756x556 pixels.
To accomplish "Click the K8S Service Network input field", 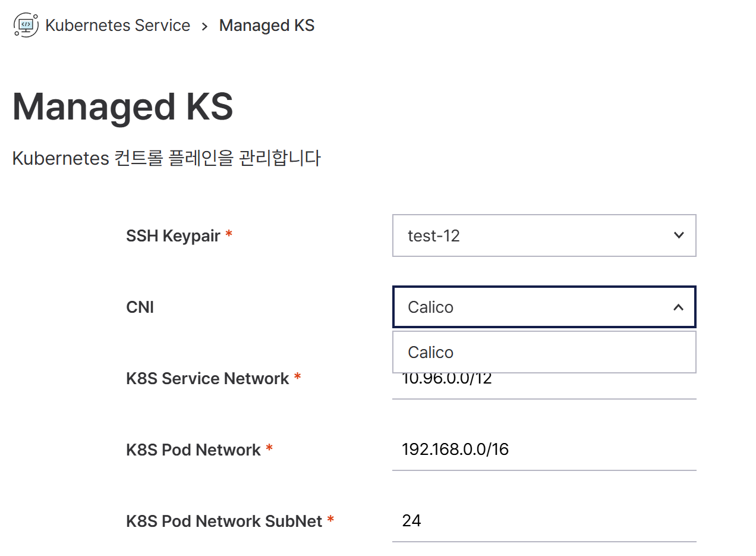I will tap(544, 384).
